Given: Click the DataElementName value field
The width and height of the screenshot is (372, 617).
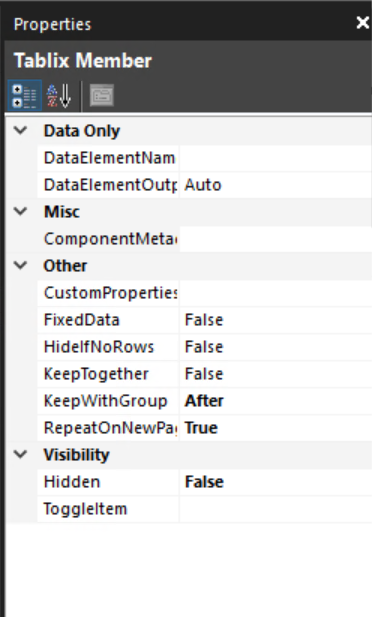Looking at the screenshot, I should coord(276,158).
